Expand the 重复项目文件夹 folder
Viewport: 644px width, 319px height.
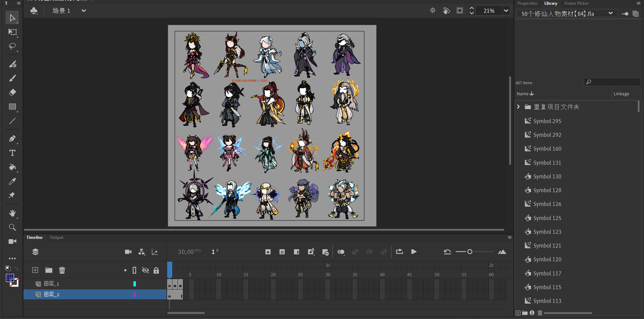(x=518, y=107)
